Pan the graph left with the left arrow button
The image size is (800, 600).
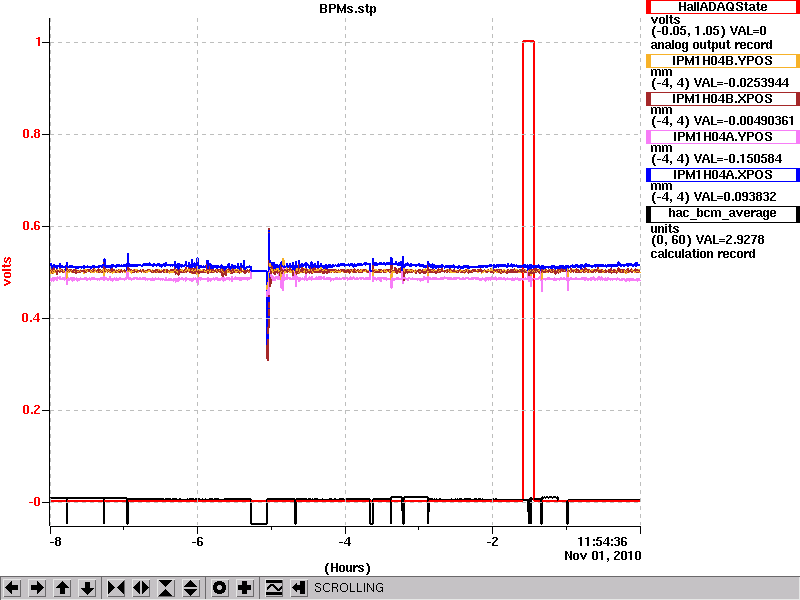(12, 588)
